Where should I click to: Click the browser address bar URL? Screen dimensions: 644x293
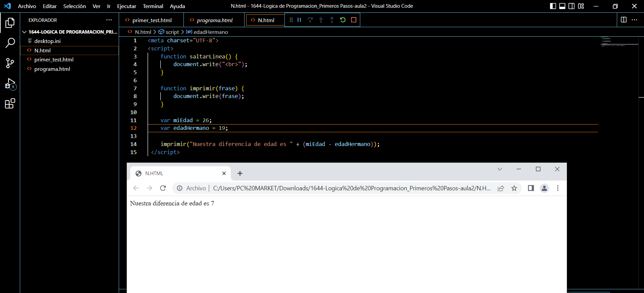tap(352, 188)
